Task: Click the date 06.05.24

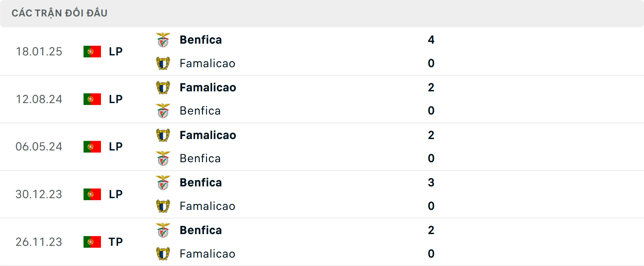Action: (x=39, y=146)
